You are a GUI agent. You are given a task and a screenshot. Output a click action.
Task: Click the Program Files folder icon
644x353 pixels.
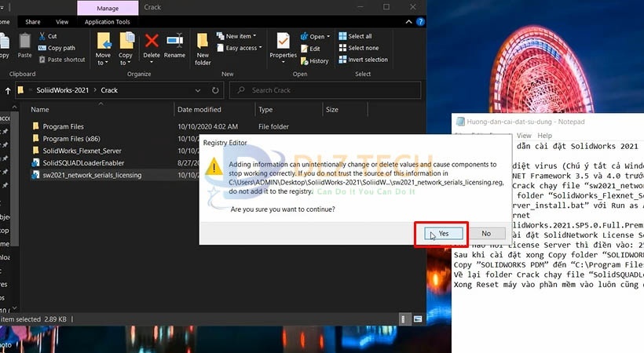(35, 126)
